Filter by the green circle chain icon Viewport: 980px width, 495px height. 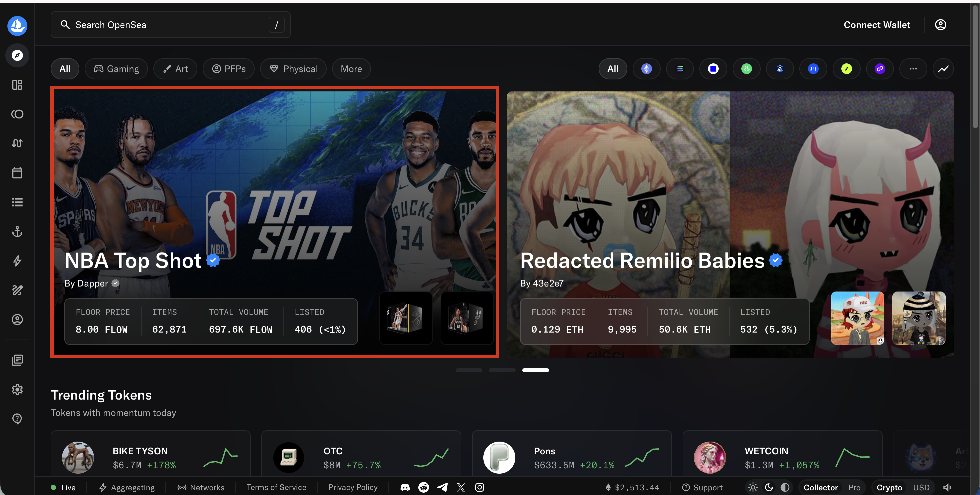tap(746, 69)
